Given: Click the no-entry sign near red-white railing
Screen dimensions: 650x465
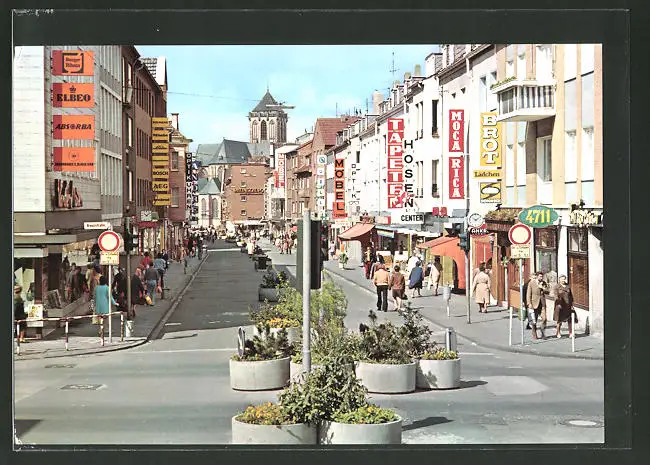Looking at the screenshot, I should point(109,241).
